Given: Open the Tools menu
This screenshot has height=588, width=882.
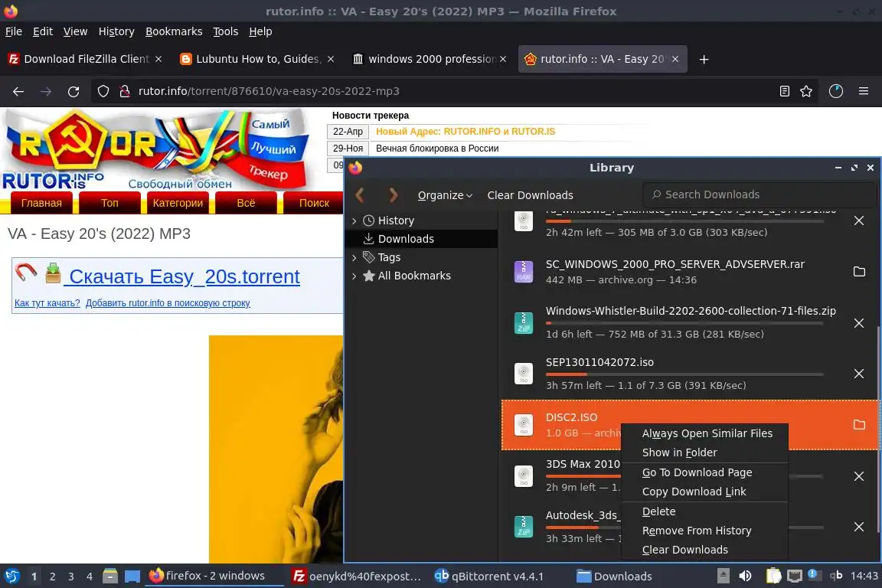Looking at the screenshot, I should pos(226,31).
